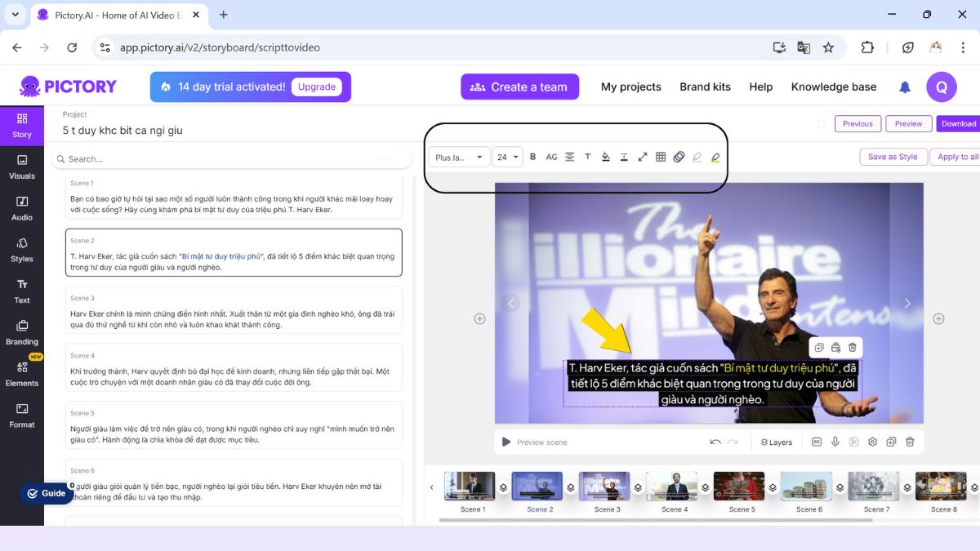Click the text fill color bucket

click(606, 157)
